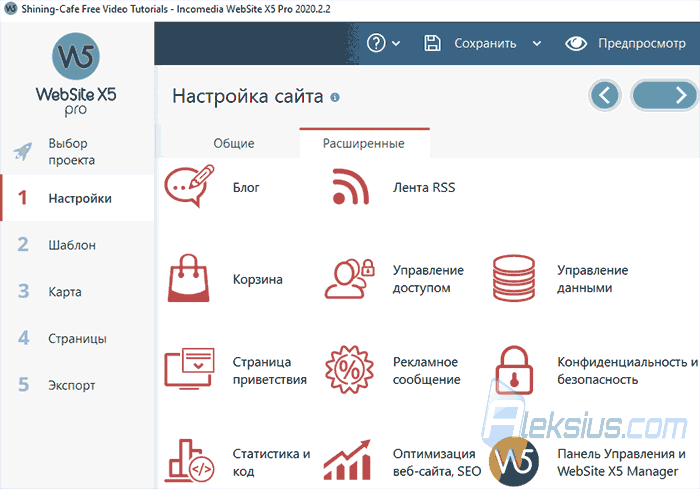Image resolution: width=700 pixels, height=489 pixels.
Task: Switch to the Общие tab
Action: point(234,143)
